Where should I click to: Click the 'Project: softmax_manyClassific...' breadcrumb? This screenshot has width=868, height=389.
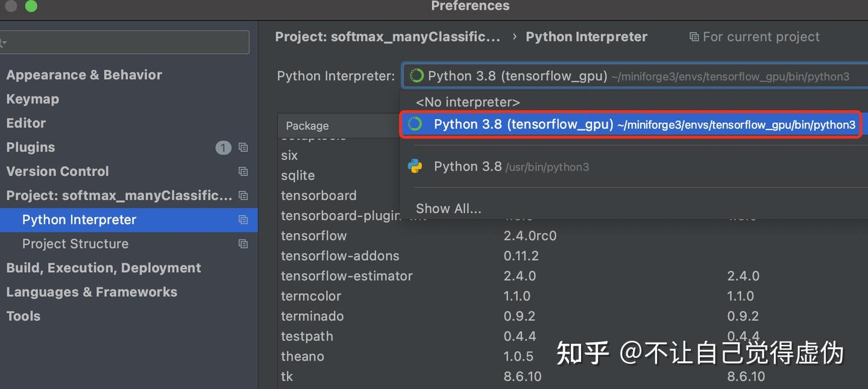[x=388, y=36]
